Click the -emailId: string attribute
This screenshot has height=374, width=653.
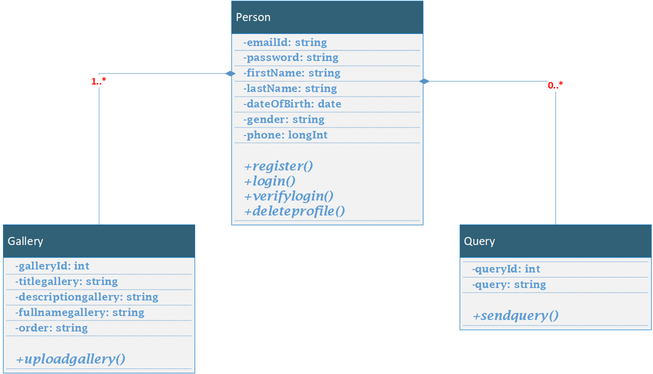point(285,42)
